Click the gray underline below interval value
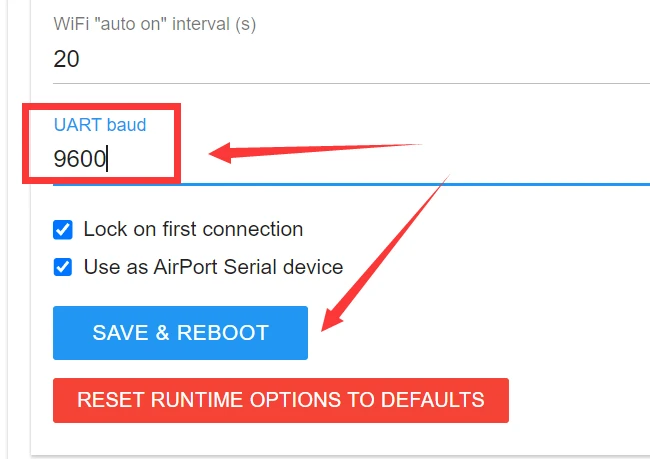This screenshot has height=459, width=650. 352,83
